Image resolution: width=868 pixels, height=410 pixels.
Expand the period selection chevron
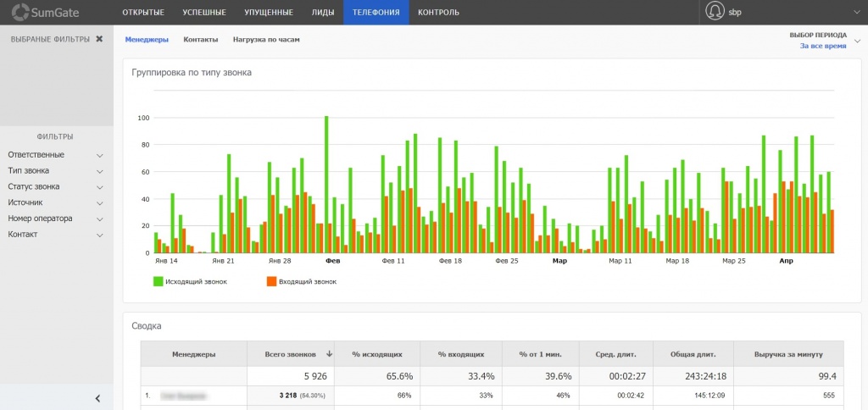tap(858, 41)
